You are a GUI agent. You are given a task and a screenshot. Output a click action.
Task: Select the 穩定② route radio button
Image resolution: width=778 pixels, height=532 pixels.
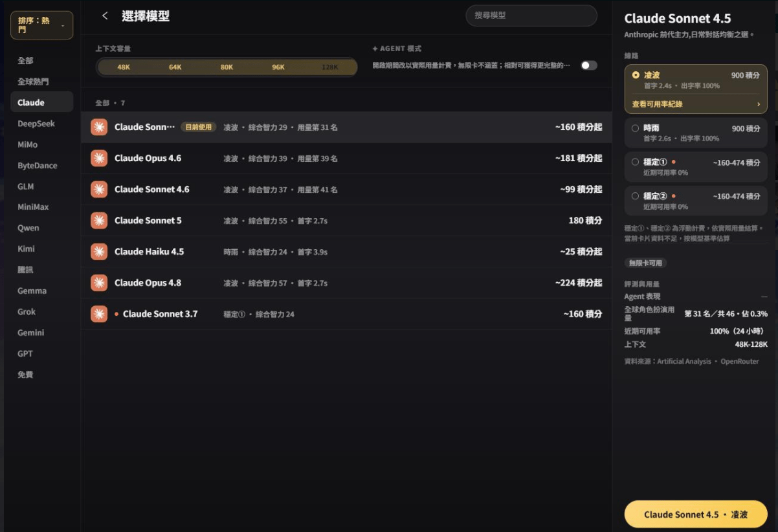[x=636, y=195]
